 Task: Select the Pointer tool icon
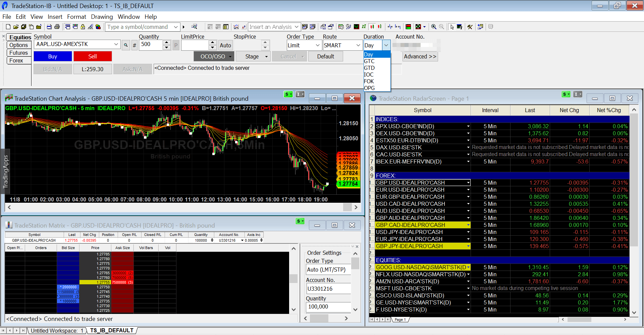(452, 27)
